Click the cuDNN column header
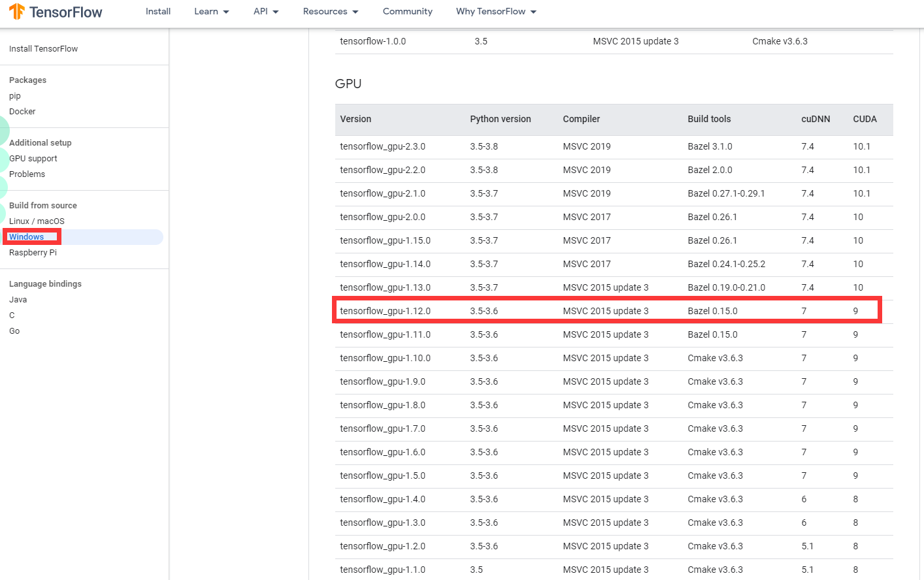924x580 pixels. 816,119
